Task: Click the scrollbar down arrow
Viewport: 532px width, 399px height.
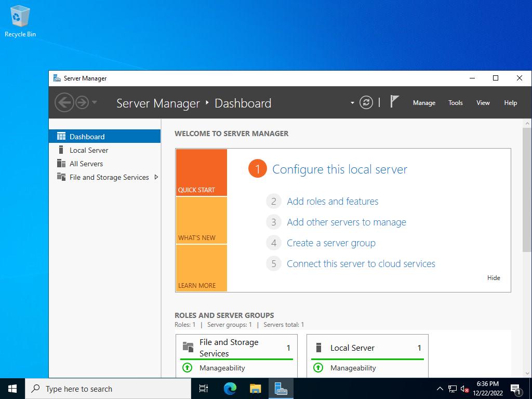Action: (x=527, y=373)
